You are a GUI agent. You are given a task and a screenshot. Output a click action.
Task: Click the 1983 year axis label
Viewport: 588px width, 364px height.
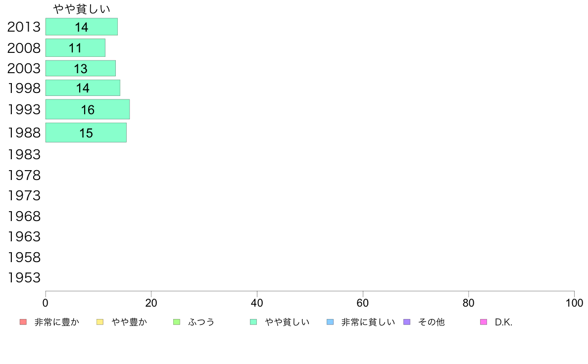(24, 154)
